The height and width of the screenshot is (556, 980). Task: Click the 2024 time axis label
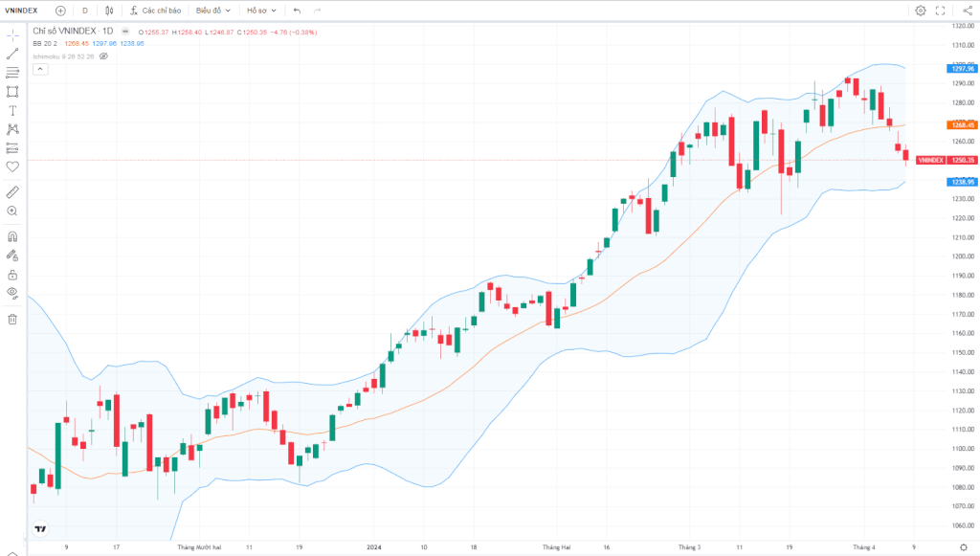(x=374, y=547)
